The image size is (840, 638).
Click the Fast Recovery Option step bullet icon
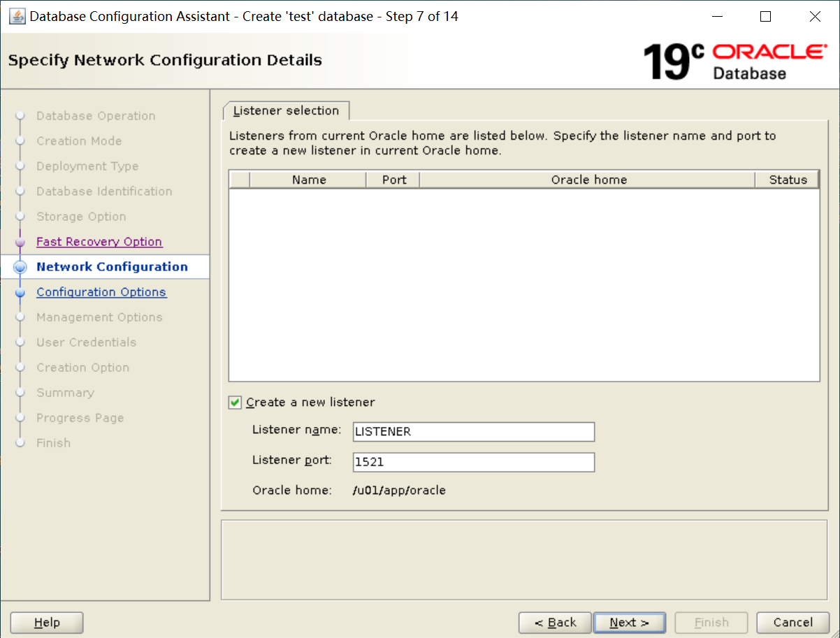[20, 242]
